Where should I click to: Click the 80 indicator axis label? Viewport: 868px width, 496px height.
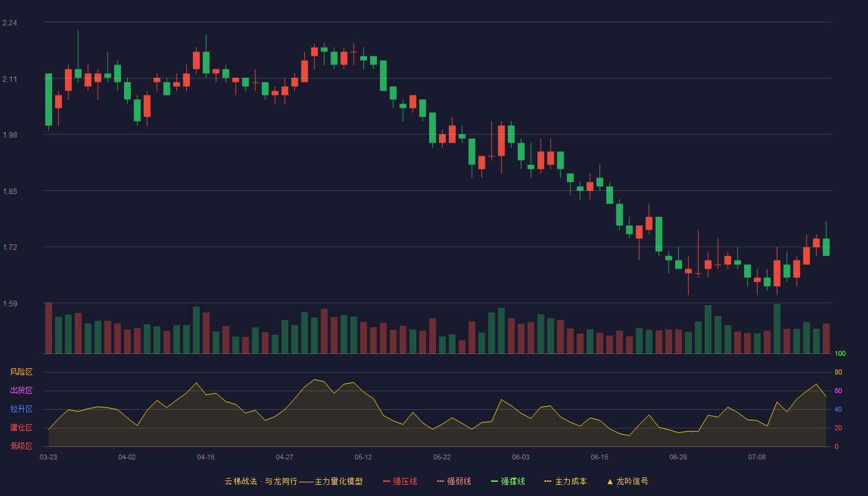838,373
